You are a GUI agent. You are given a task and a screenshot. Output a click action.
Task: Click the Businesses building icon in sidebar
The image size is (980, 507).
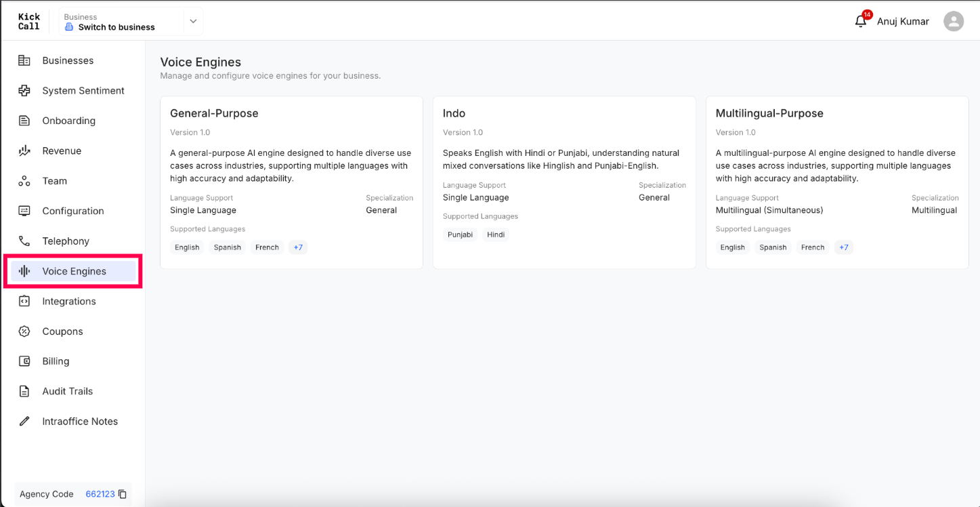tap(24, 60)
